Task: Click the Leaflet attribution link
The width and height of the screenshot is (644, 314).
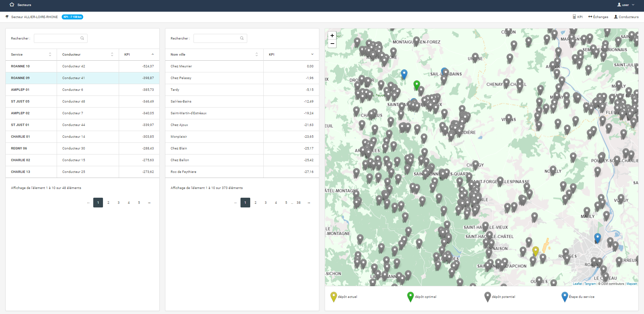Action: (577, 284)
